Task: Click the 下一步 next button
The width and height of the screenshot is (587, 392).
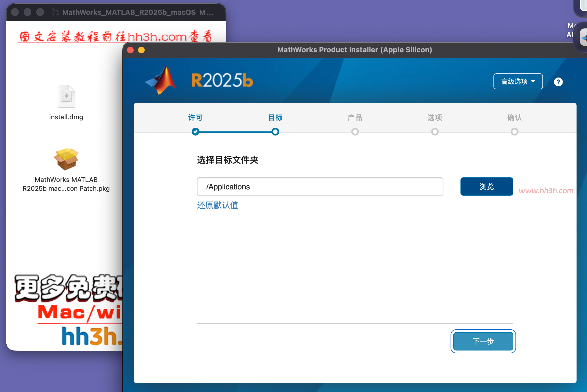Action: tap(483, 341)
